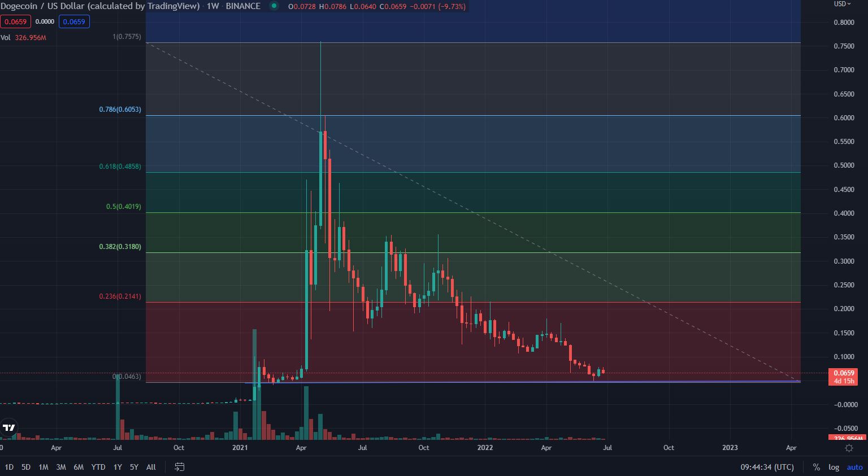Open chart settings gear on price axis
The image size is (868, 476).
pos(849,448)
